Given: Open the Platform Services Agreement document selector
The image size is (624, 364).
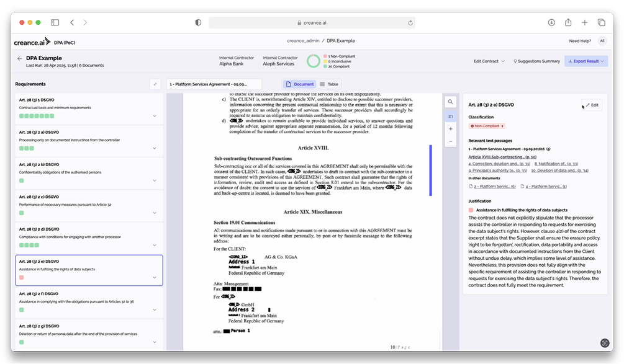Looking at the screenshot, I should coord(214,84).
